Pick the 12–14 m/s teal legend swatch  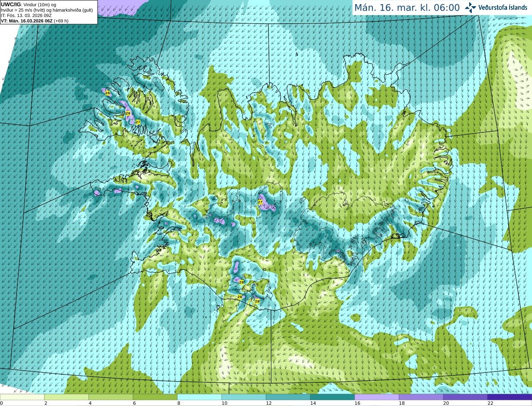(288, 397)
